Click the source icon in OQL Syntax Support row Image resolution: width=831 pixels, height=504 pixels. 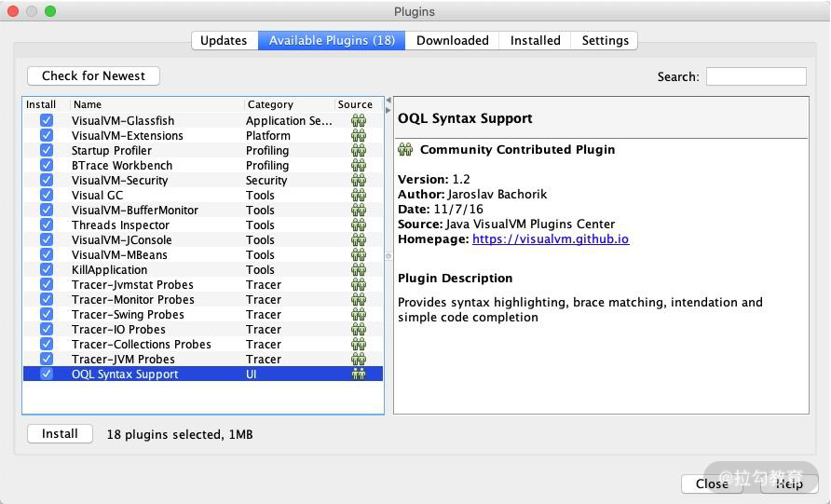tap(358, 375)
